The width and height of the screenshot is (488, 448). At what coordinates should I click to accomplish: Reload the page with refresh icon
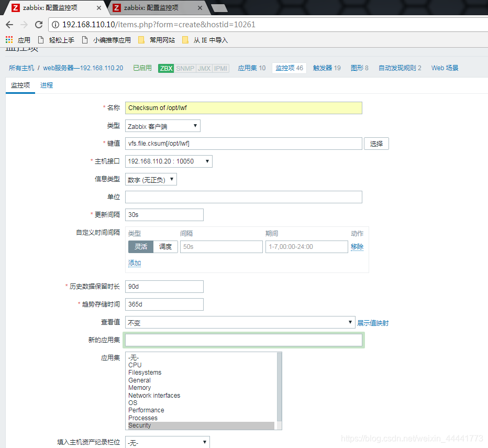click(39, 25)
